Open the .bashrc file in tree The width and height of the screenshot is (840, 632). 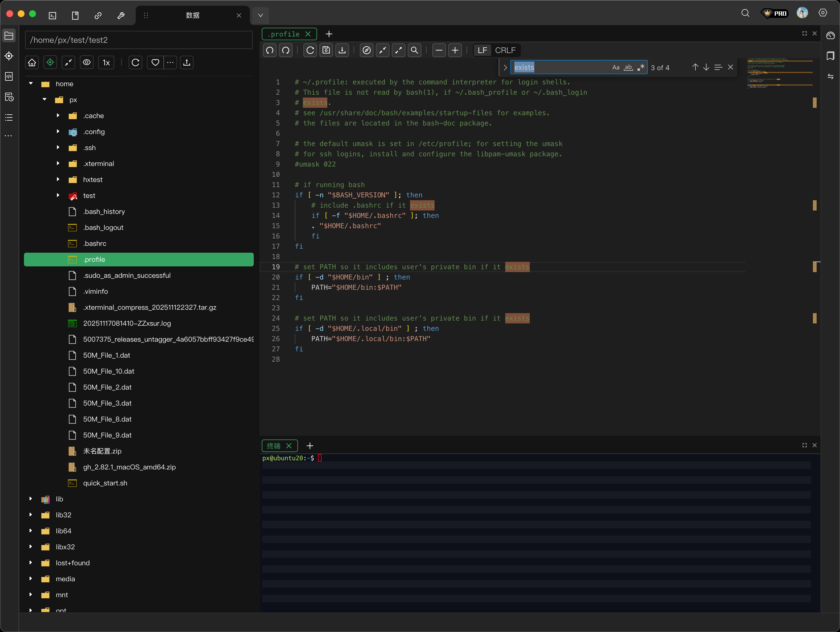(x=95, y=244)
